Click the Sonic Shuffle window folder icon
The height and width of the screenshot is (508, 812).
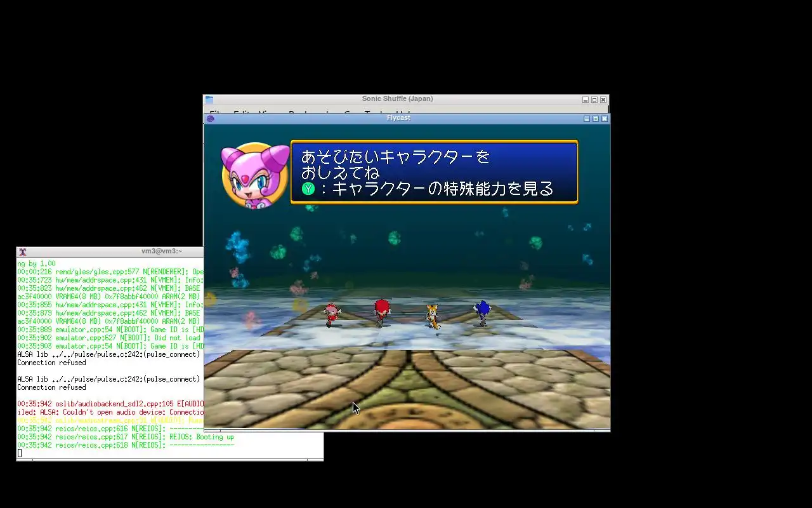click(x=209, y=100)
